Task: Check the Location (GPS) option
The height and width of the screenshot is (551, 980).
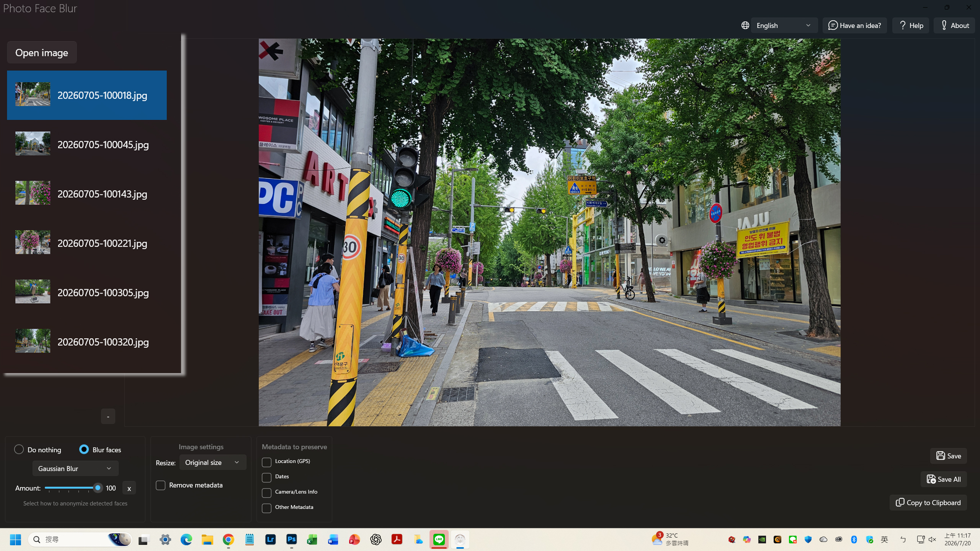Action: pyautogui.click(x=266, y=462)
